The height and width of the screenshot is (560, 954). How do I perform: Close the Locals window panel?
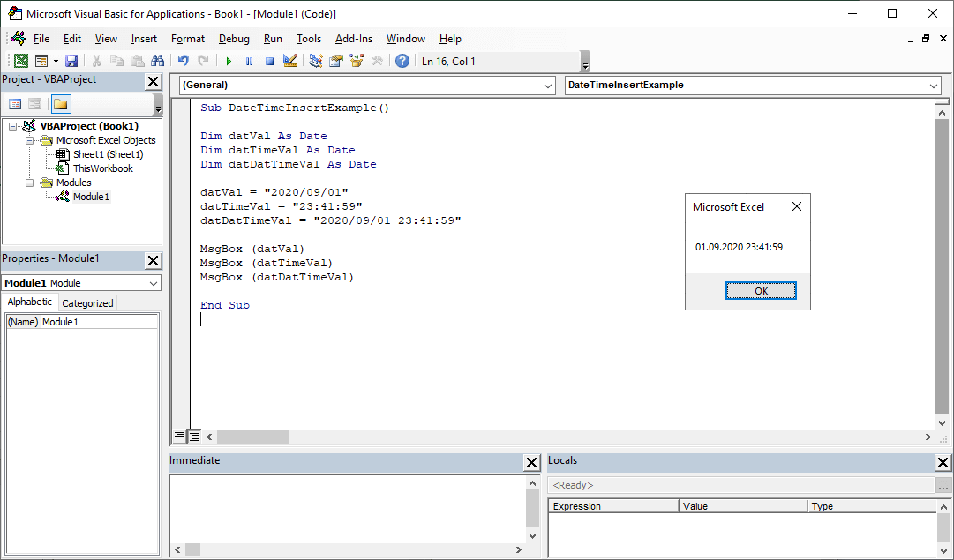click(943, 463)
